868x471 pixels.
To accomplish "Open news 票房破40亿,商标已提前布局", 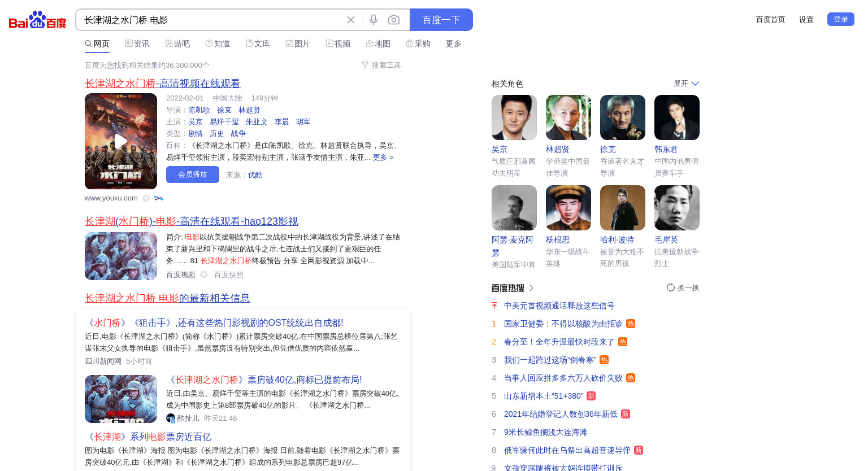I will [264, 380].
